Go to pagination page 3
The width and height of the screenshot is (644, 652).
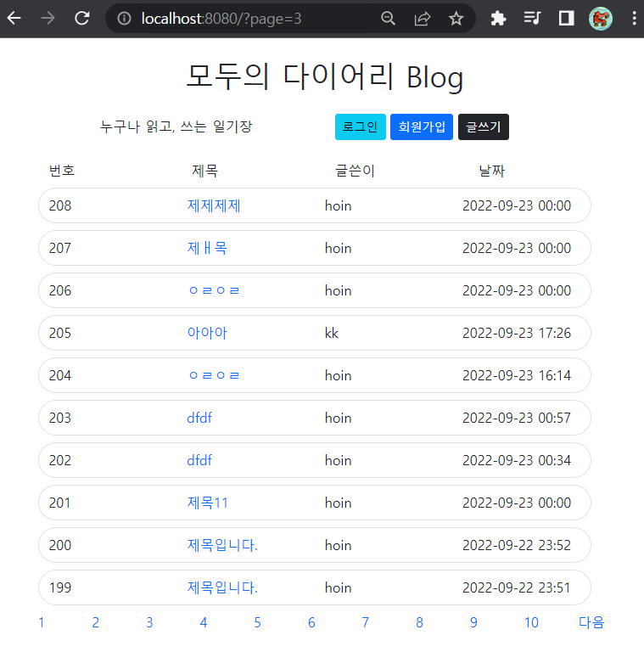[149, 622]
